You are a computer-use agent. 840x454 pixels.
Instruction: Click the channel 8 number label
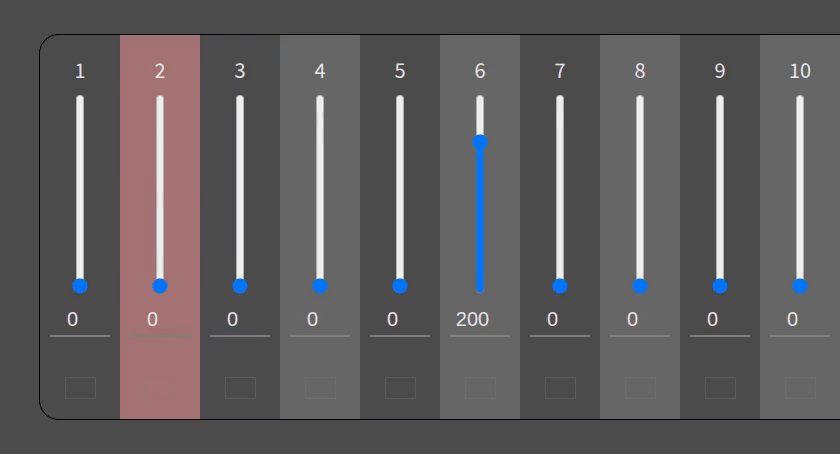pyautogui.click(x=640, y=71)
